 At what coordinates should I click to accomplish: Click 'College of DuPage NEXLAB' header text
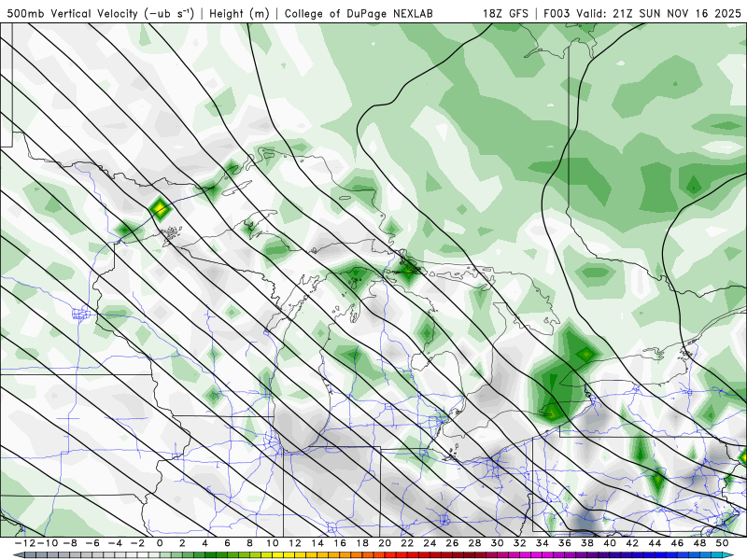click(359, 13)
